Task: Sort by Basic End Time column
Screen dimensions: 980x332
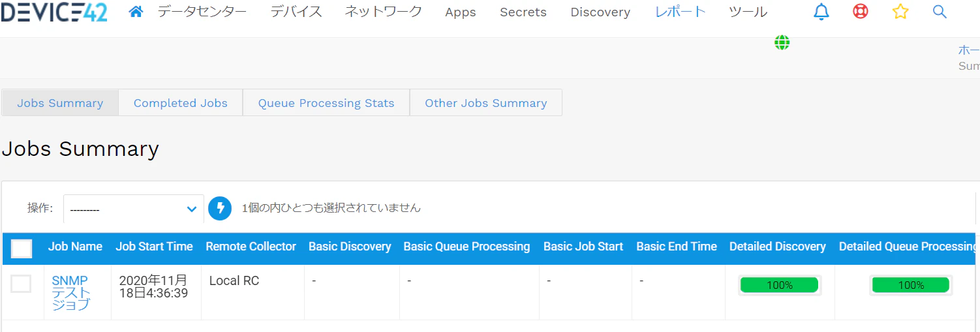Action: 677,247
